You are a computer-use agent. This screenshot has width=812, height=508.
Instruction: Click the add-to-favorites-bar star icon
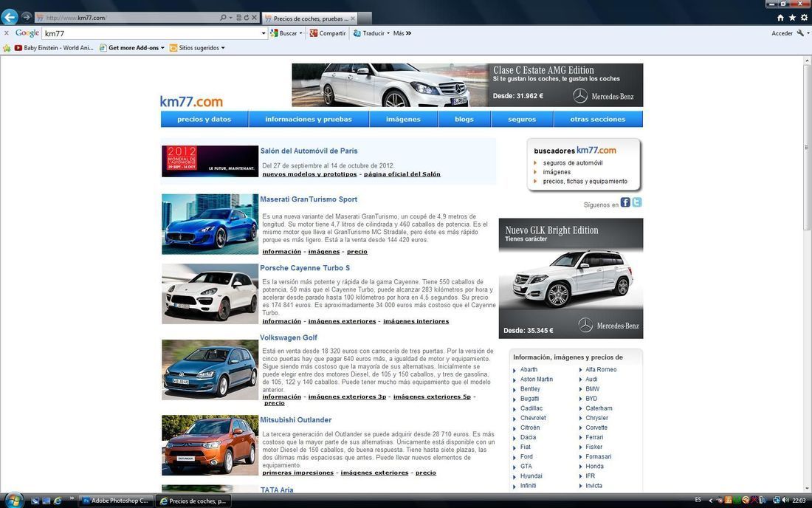7,48
